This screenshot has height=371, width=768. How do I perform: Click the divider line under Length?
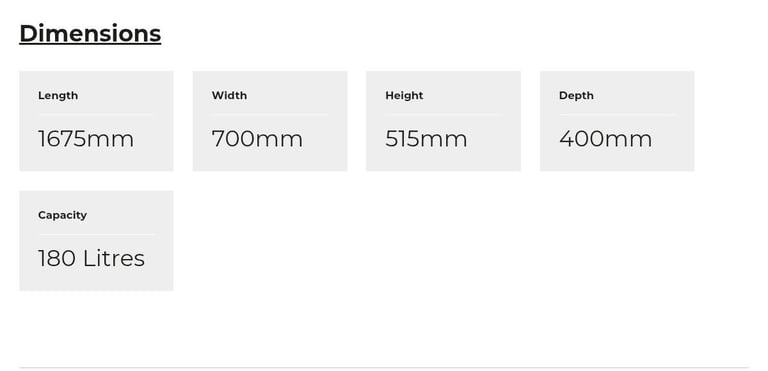point(96,115)
